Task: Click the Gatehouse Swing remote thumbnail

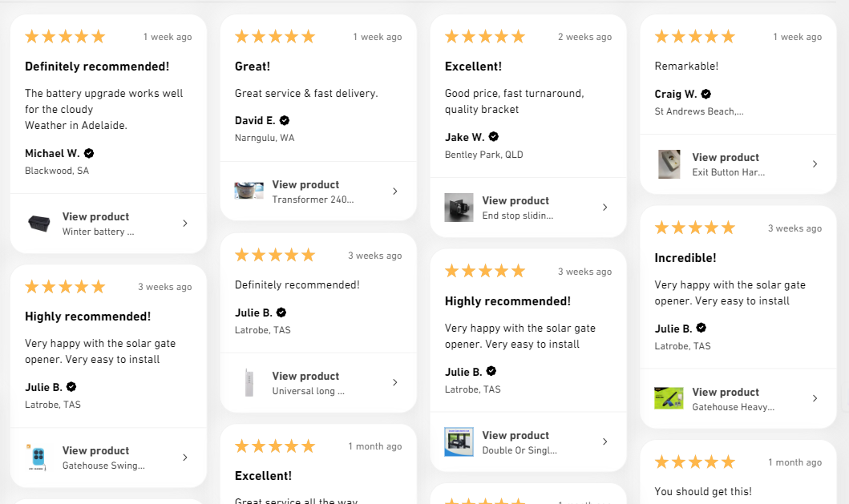Action: click(39, 458)
